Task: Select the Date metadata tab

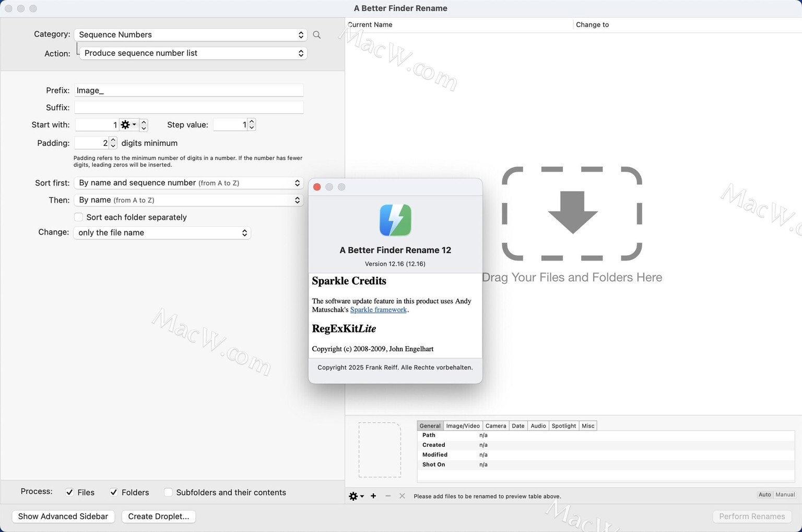Action: click(518, 426)
